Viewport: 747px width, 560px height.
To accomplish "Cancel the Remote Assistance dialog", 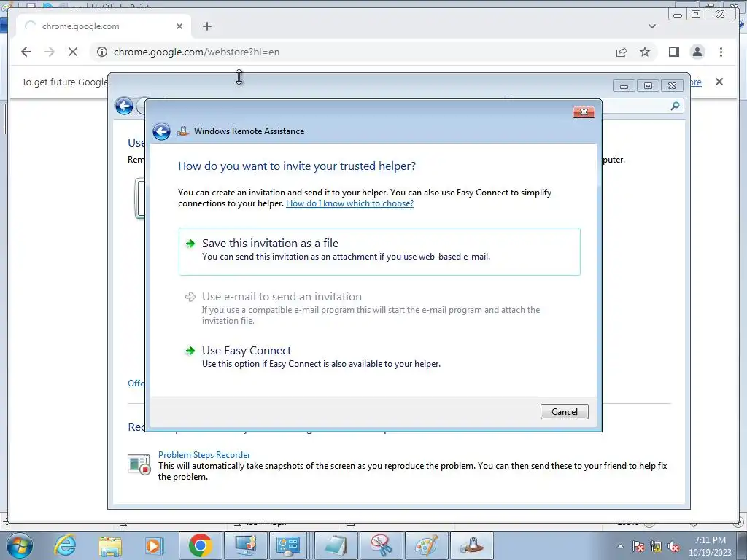I will click(x=564, y=411).
